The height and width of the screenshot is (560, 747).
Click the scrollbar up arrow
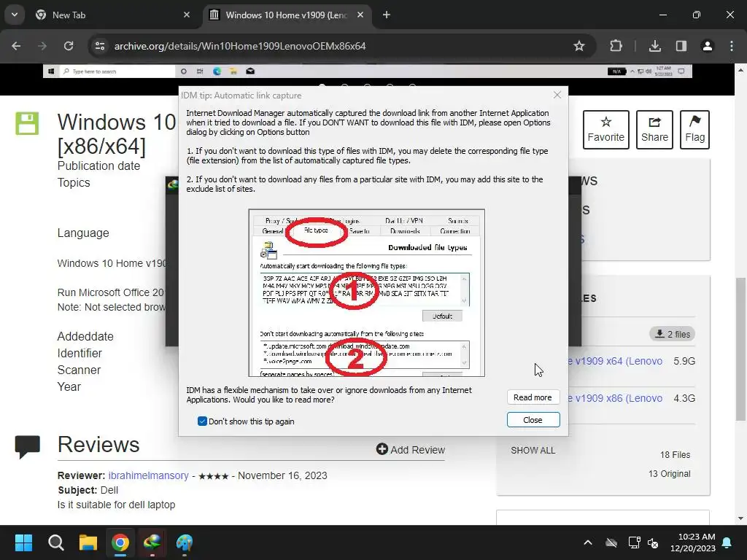click(740, 70)
